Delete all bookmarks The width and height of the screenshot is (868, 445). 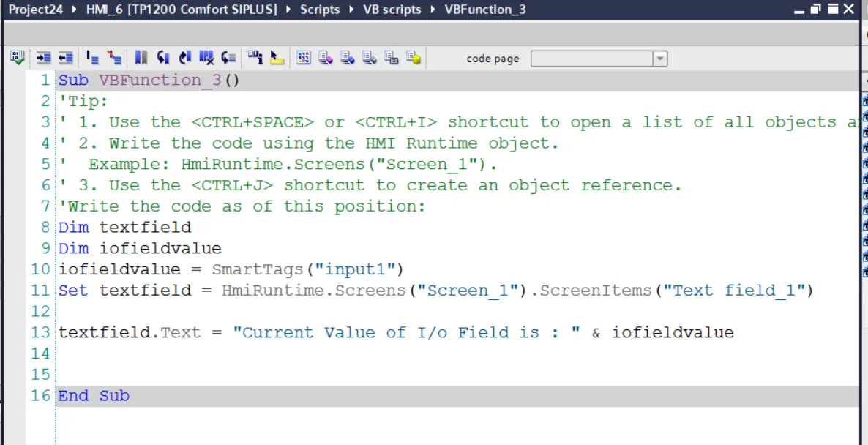pyautogui.click(x=206, y=57)
